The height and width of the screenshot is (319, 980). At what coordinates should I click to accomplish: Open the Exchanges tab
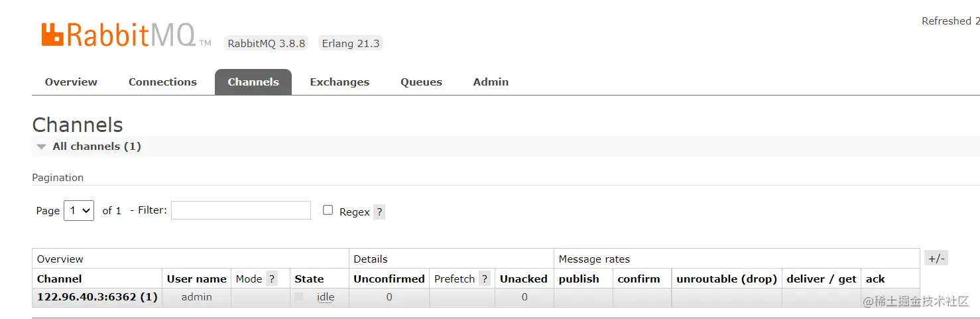coord(339,82)
